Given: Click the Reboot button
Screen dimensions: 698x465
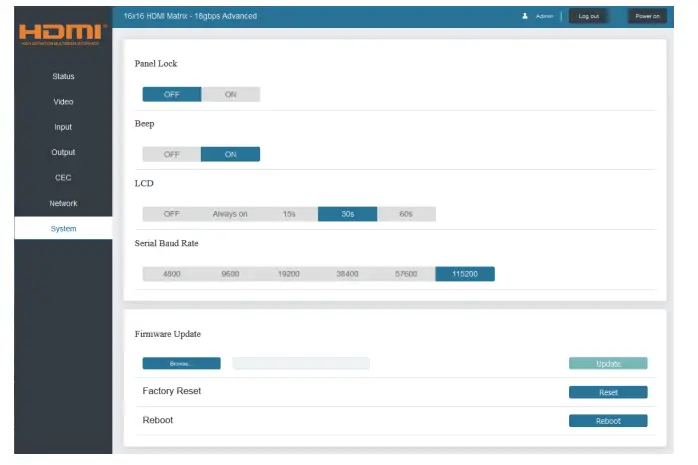Looking at the screenshot, I should coord(608,421).
